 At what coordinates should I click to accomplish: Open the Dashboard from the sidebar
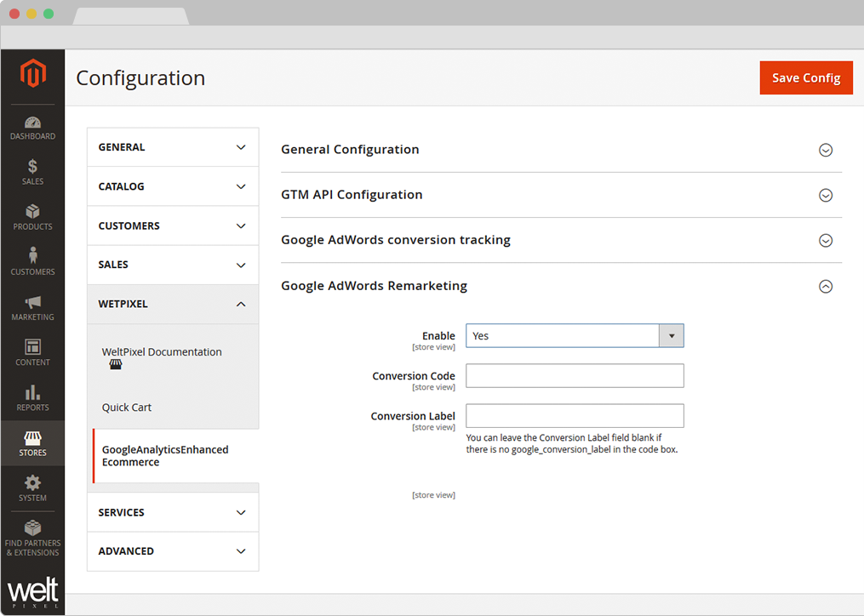pos(32,125)
